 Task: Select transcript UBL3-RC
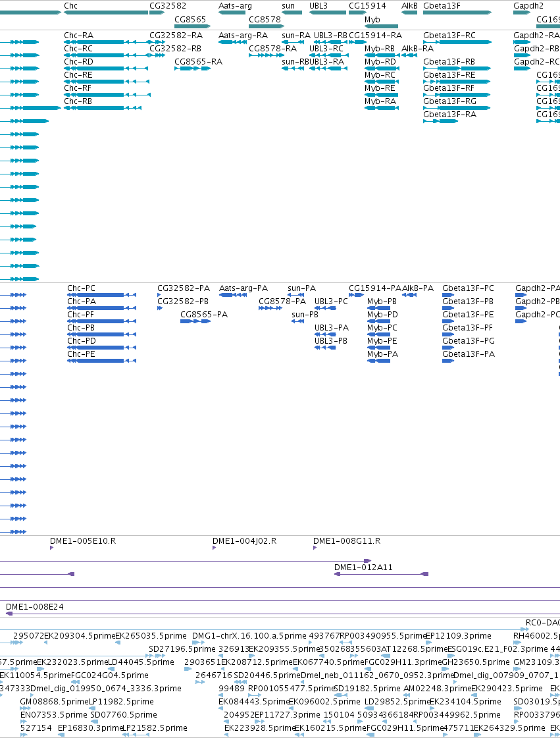pos(326,49)
